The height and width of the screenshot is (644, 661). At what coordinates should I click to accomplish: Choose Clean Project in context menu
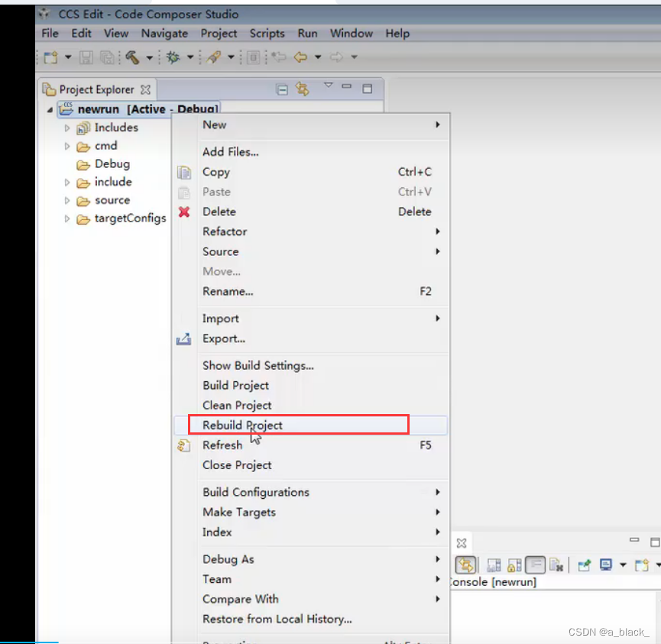(310, 406)
